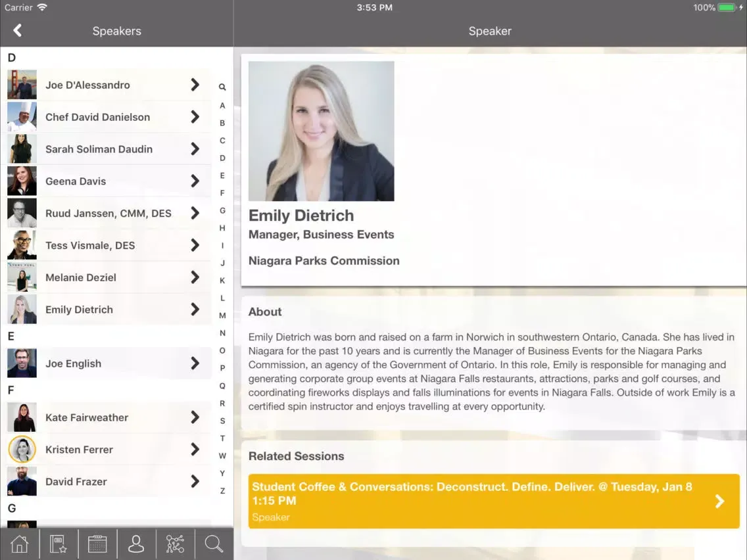Jump to letter C in index
Image resolution: width=747 pixels, height=560 pixels.
pyautogui.click(x=222, y=141)
